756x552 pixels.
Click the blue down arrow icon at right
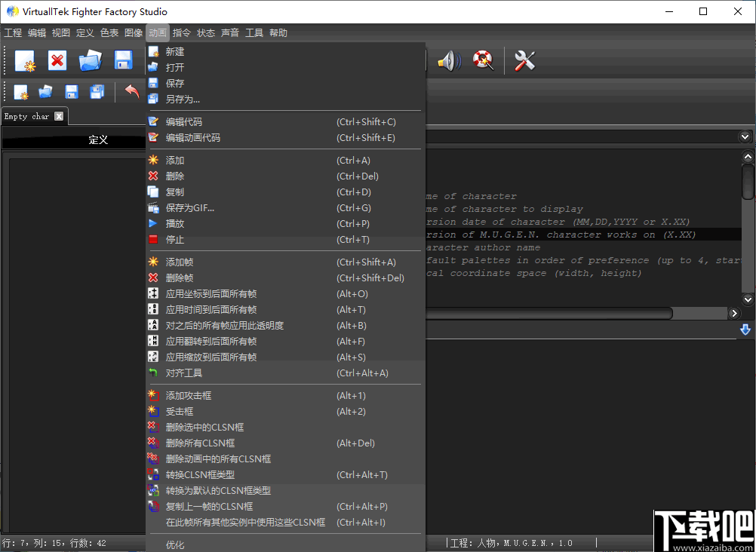point(745,330)
